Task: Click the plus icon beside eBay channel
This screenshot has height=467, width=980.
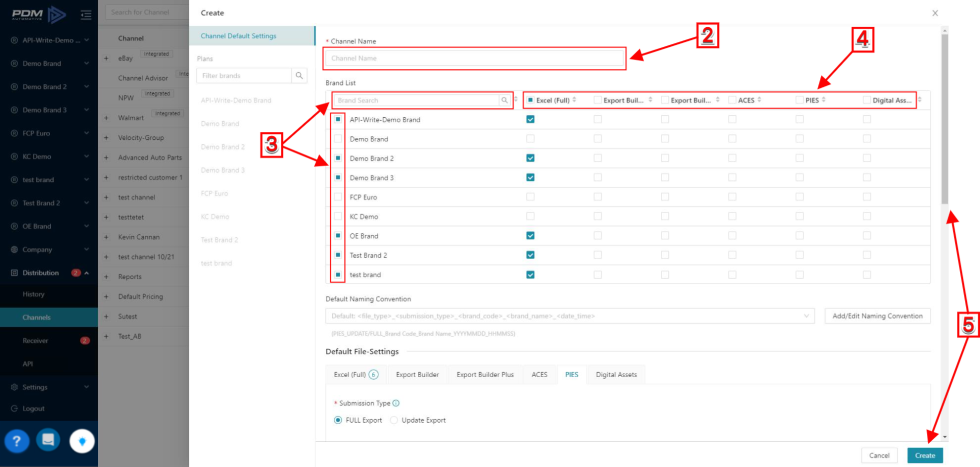Action: tap(106, 58)
